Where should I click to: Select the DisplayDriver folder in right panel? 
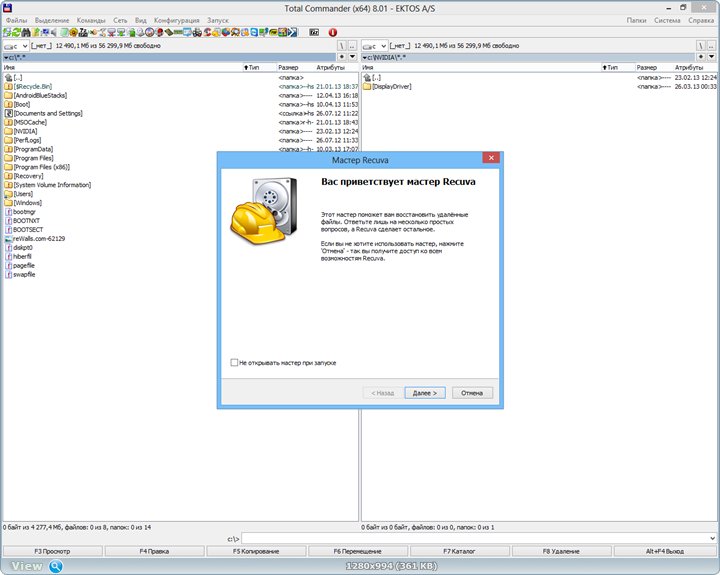click(x=391, y=87)
